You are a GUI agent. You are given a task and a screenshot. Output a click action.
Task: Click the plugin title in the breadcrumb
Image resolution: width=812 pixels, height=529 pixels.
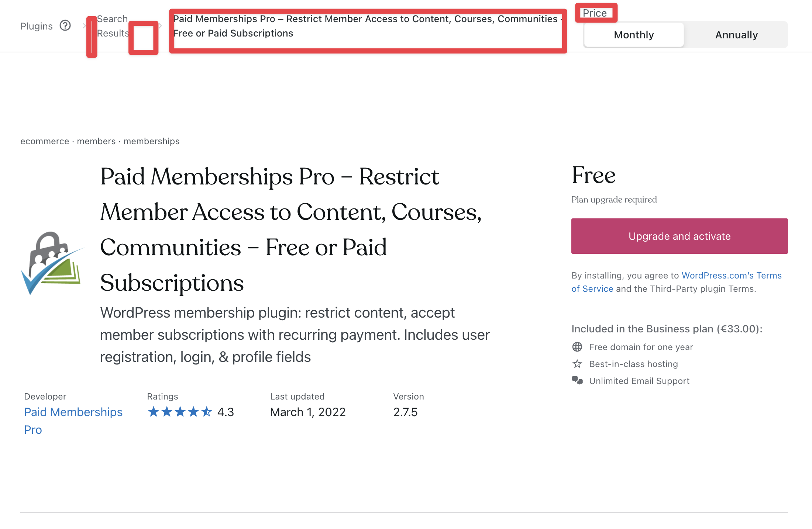368,26
